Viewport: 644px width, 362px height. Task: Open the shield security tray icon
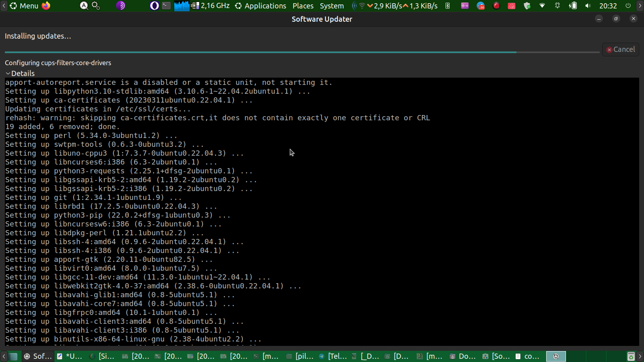(x=527, y=6)
